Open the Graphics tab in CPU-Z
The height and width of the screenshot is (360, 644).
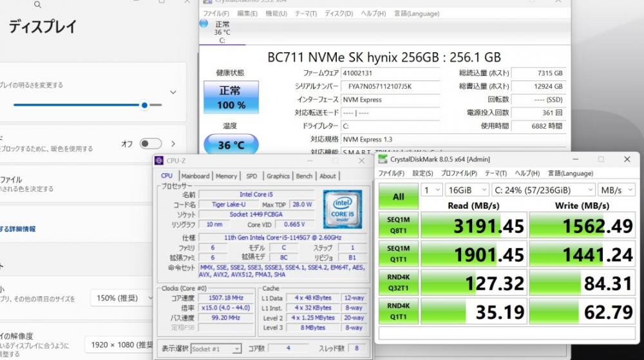click(x=278, y=176)
